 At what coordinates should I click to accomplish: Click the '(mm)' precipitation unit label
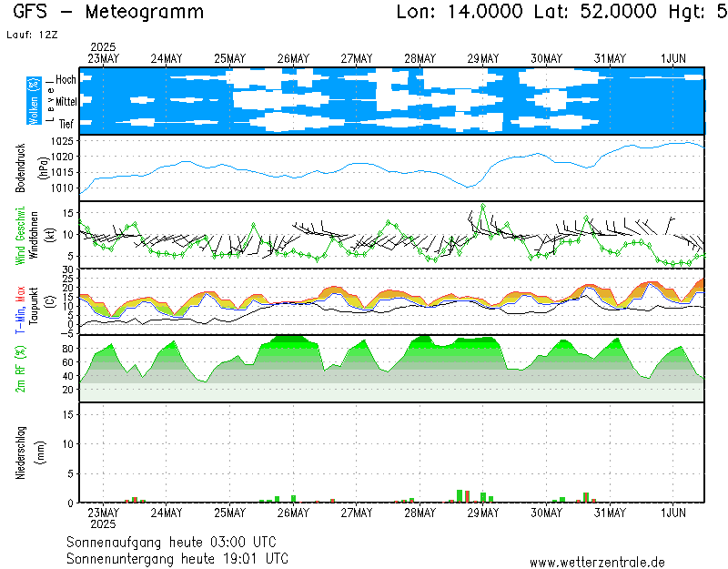(41, 452)
